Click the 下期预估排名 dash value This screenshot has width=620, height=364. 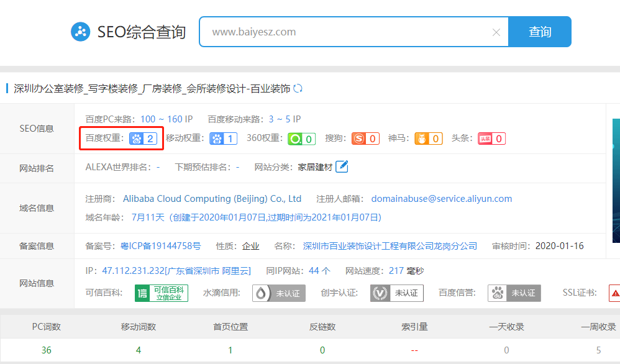click(x=238, y=167)
